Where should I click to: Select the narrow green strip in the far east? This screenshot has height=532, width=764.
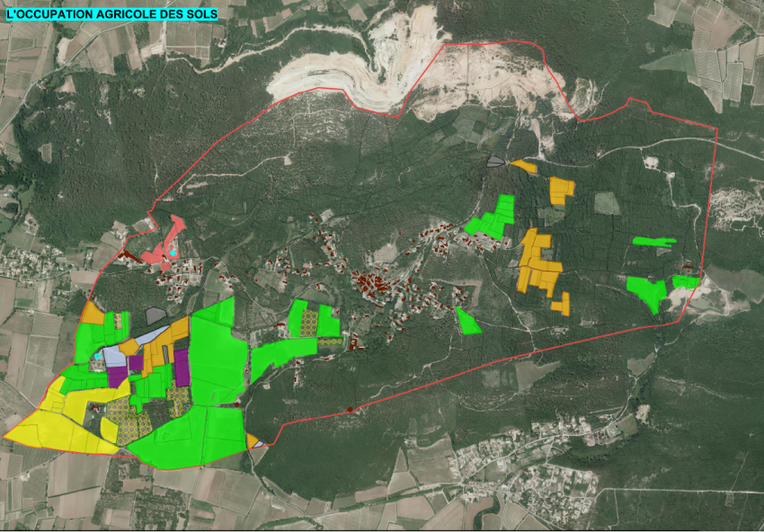(653, 241)
